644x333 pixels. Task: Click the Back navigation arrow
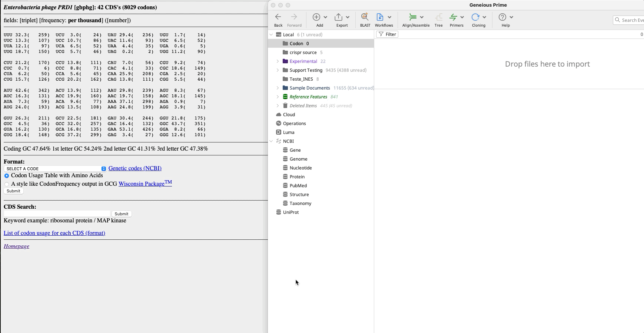tap(278, 17)
